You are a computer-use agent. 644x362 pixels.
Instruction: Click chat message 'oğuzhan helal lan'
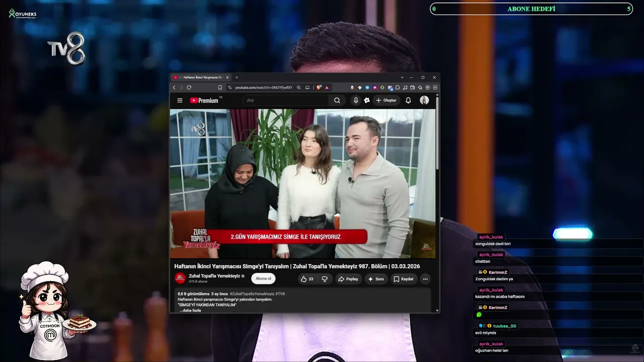[492, 350]
